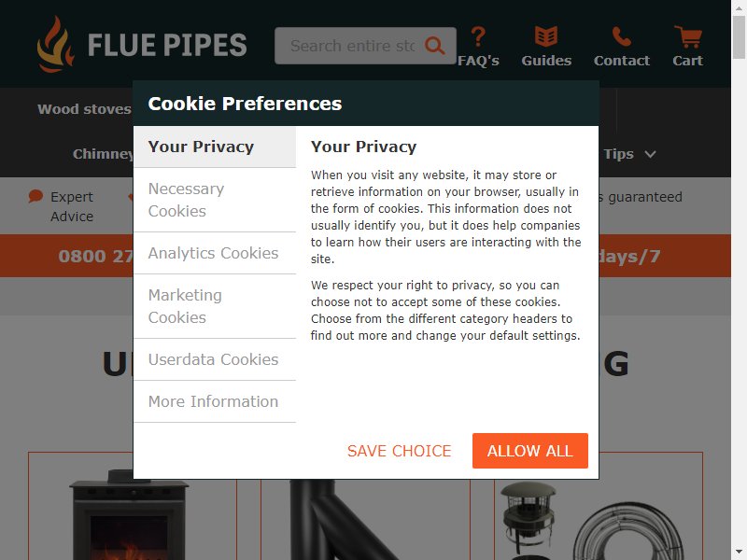This screenshot has width=747, height=560.
Task: Show the More Information tab
Action: (x=215, y=401)
